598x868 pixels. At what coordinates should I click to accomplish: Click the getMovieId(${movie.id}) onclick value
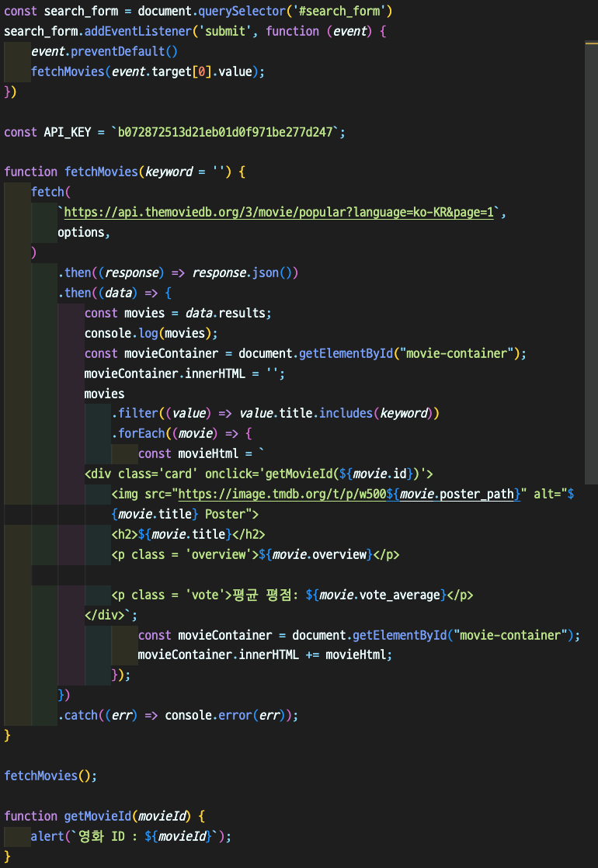342,474
